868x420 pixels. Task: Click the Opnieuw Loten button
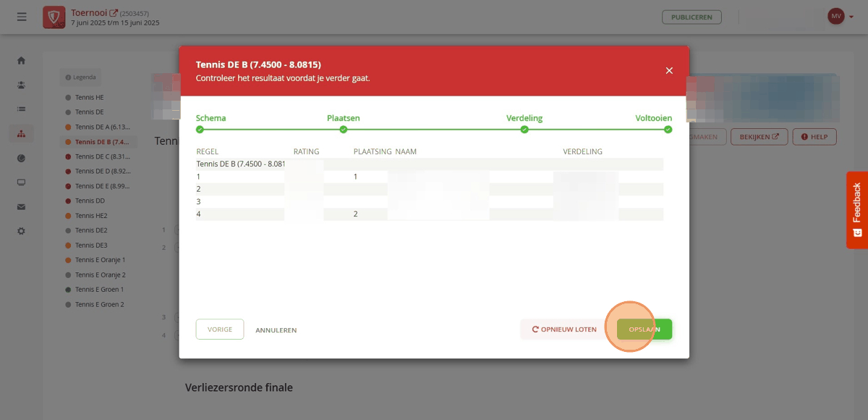click(564, 329)
